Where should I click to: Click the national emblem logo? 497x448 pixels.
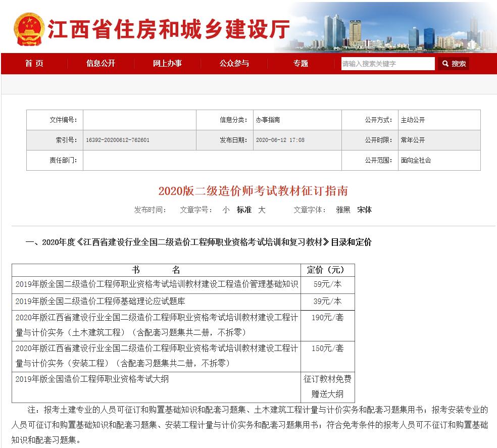pos(28,29)
